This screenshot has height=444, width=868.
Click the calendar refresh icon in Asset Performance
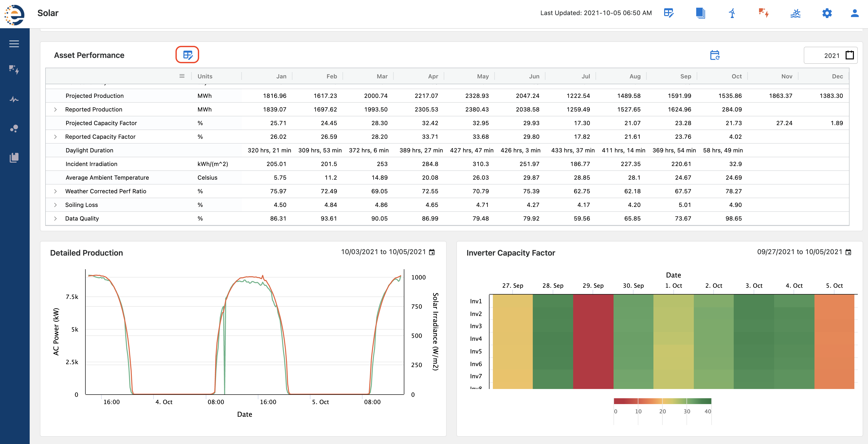[x=715, y=55]
